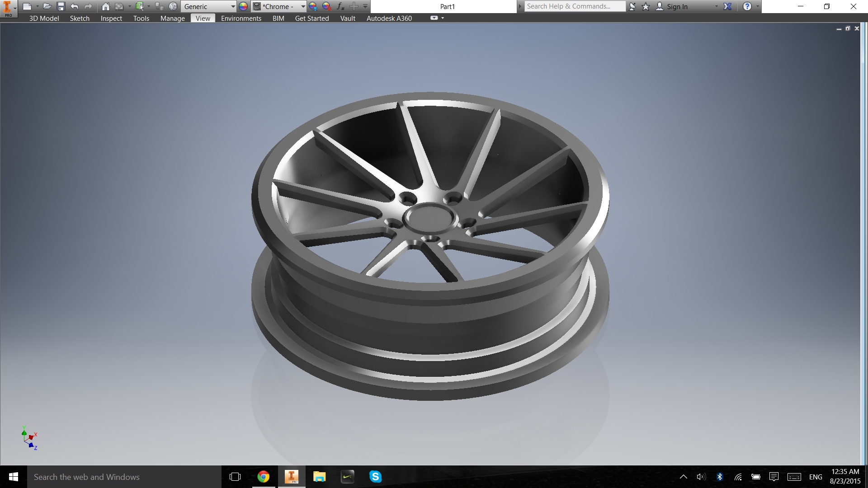Image resolution: width=868 pixels, height=488 pixels.
Task: Toggle ribbon display panel button after A360
Action: click(x=434, y=18)
